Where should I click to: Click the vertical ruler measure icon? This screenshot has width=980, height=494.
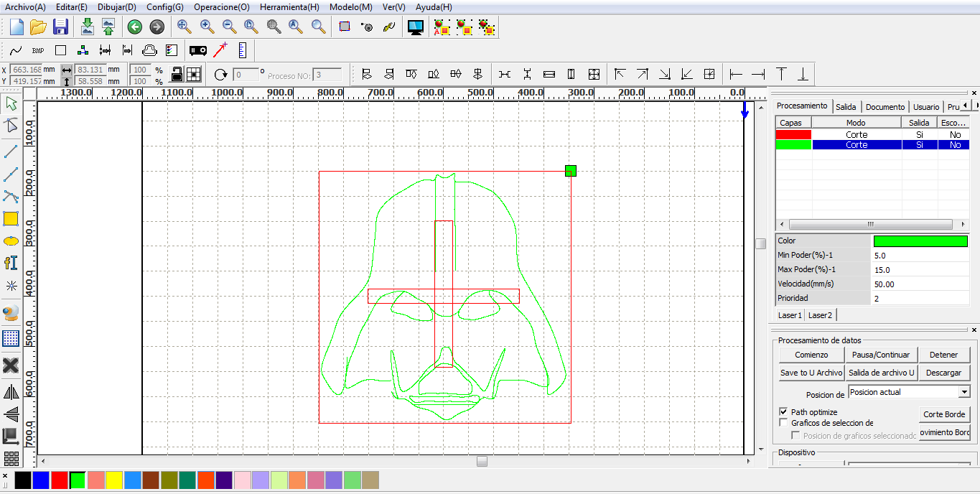[x=242, y=50]
